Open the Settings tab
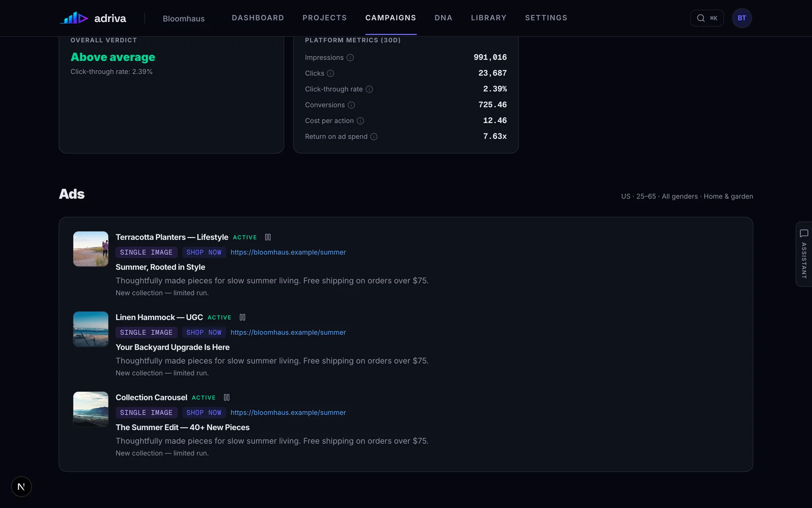 [546, 18]
